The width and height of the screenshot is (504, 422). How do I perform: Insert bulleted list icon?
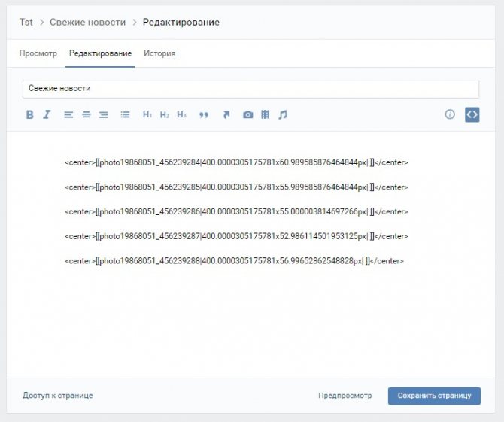125,114
